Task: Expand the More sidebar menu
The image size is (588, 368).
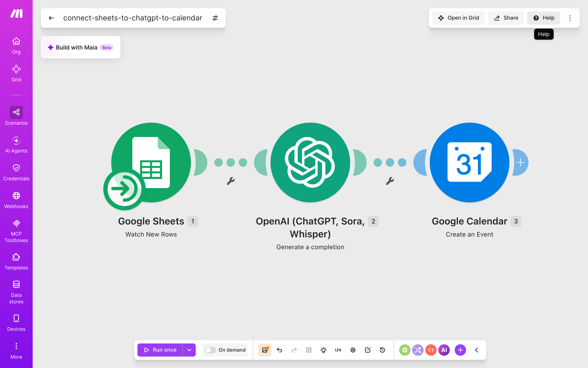Action: [x=16, y=351]
